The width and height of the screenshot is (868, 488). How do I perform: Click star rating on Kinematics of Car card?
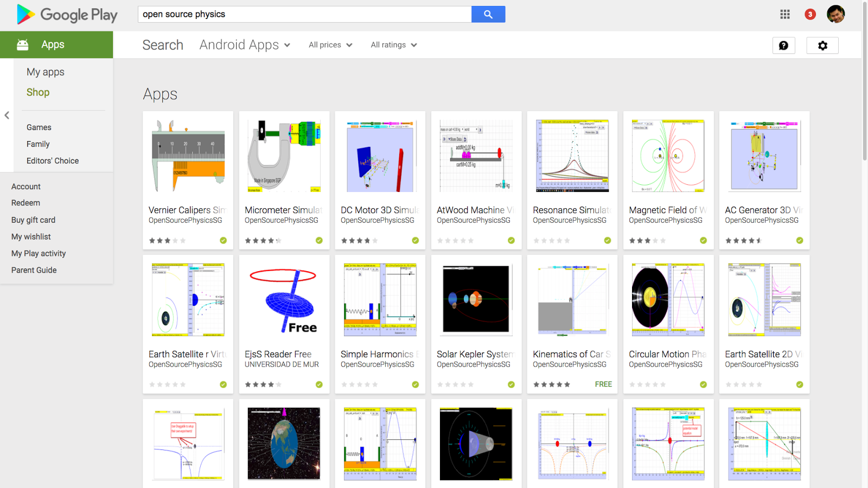click(x=552, y=384)
